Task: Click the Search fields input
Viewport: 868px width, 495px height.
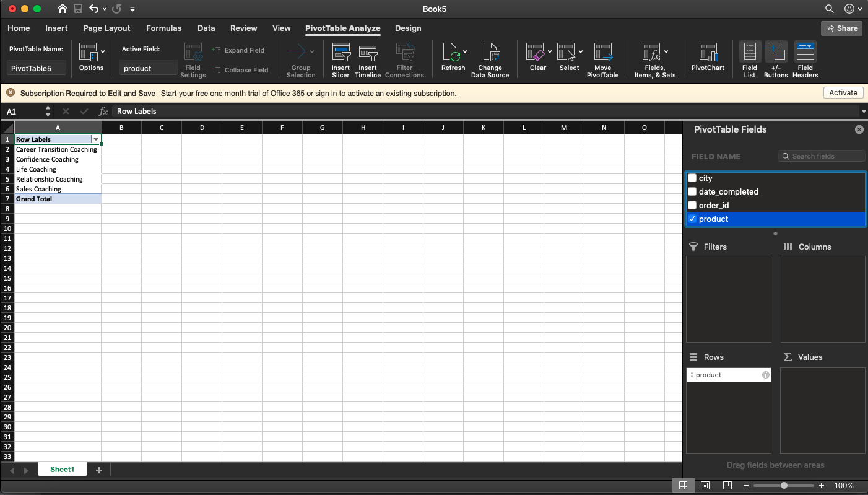Action: (822, 156)
